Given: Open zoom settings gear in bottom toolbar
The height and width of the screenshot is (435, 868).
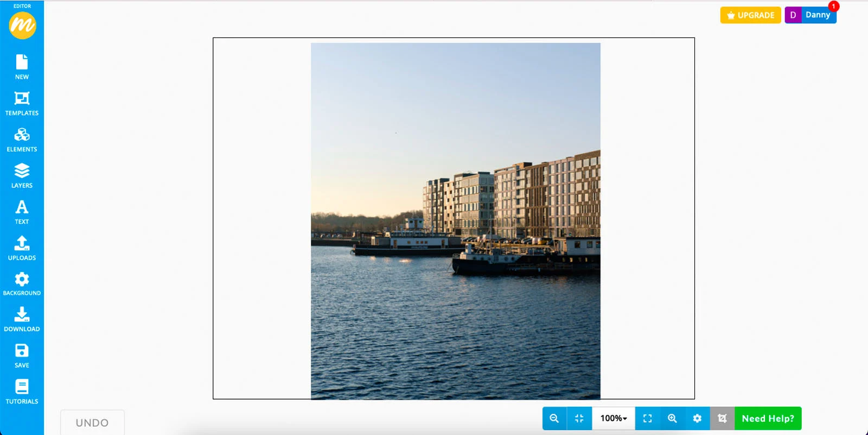Looking at the screenshot, I should pos(697,418).
